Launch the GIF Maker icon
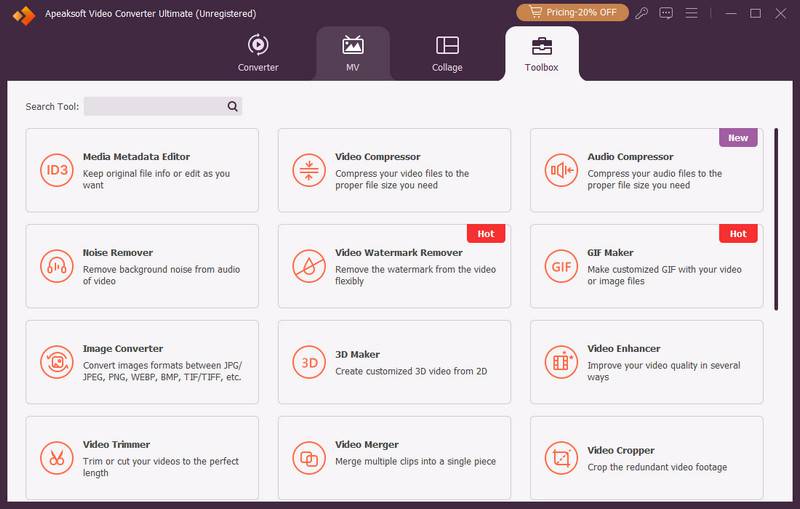 [561, 266]
